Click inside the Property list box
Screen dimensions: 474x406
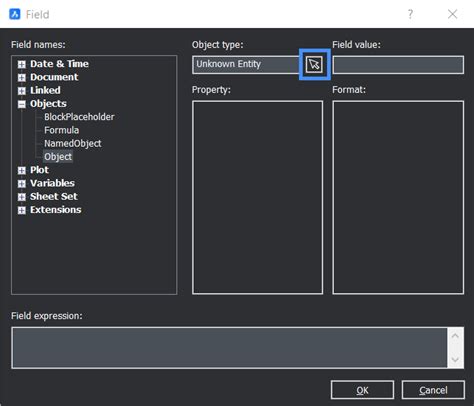[x=257, y=197]
